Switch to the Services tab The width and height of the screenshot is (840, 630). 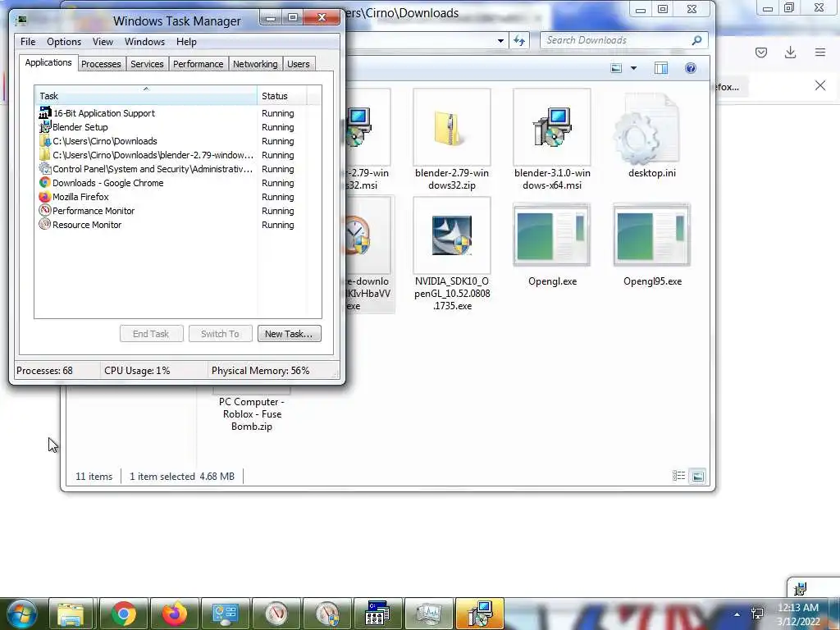pos(147,64)
